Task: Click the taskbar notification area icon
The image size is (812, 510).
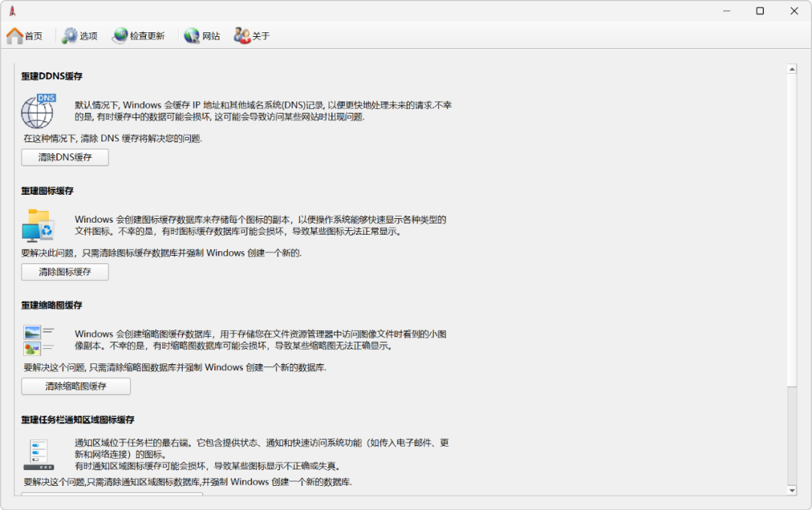Action: [x=39, y=454]
